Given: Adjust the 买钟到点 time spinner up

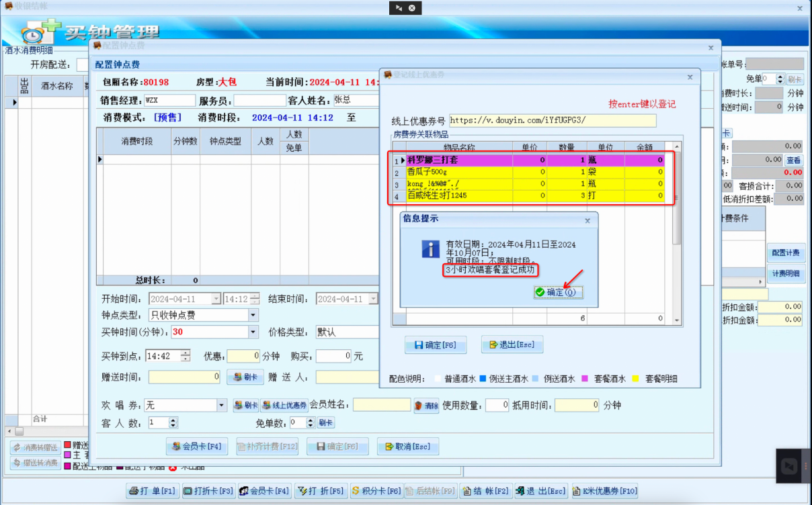Looking at the screenshot, I should 186,353.
